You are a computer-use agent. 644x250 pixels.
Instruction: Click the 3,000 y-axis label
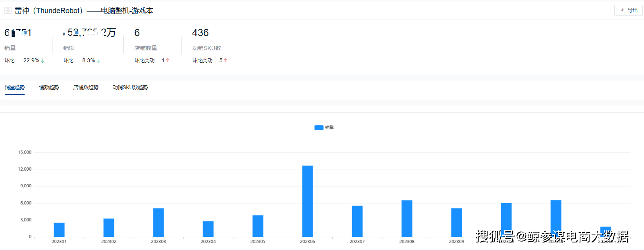click(x=26, y=220)
